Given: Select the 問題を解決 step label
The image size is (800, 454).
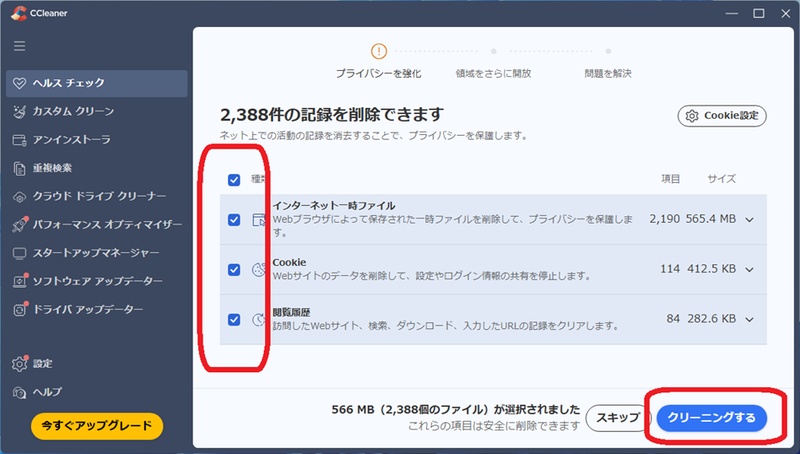Looking at the screenshot, I should point(608,74).
